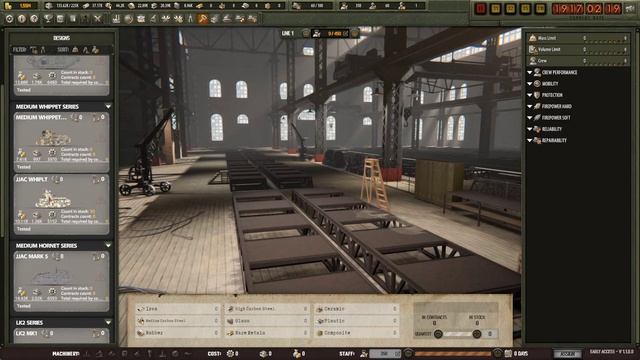Open the factory building icon
The width and height of the screenshot is (640, 360).
coord(116,19)
